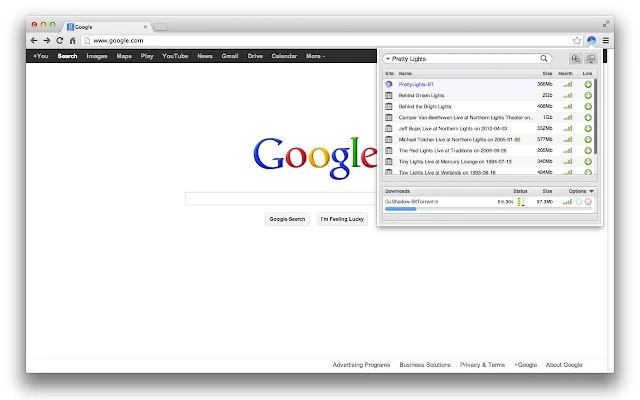Viewport: 640px width, 400px height.
Task: Download PrettyLights-BT using its green arrow
Action: 588,84
